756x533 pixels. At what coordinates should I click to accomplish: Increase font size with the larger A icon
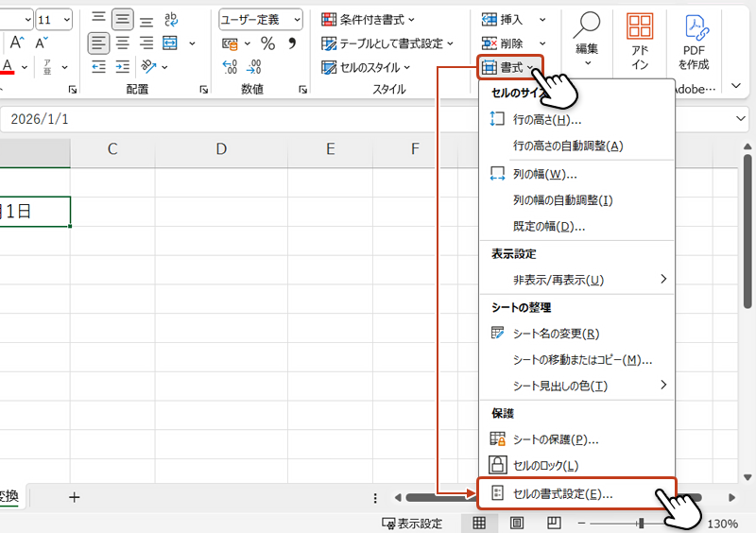[x=17, y=43]
